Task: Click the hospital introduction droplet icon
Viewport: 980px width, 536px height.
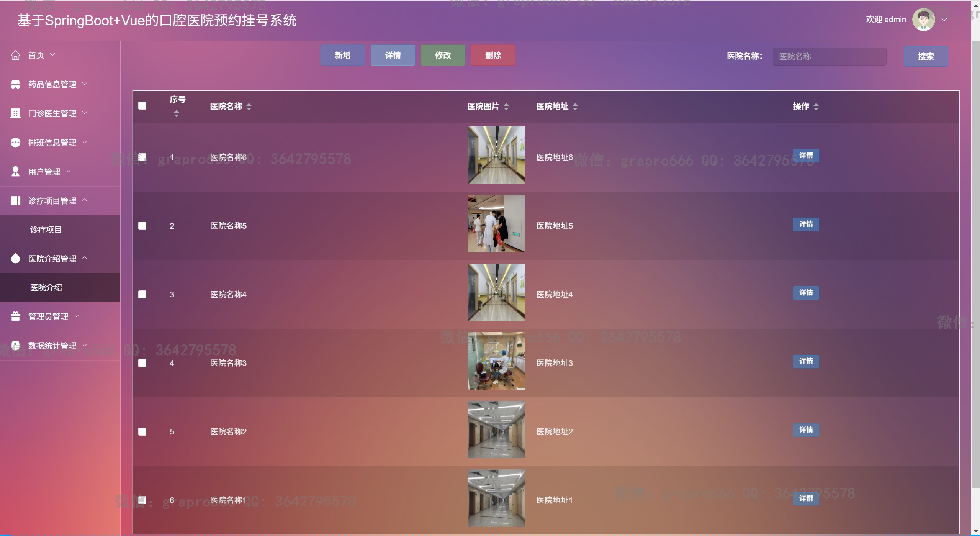Action: coord(15,259)
